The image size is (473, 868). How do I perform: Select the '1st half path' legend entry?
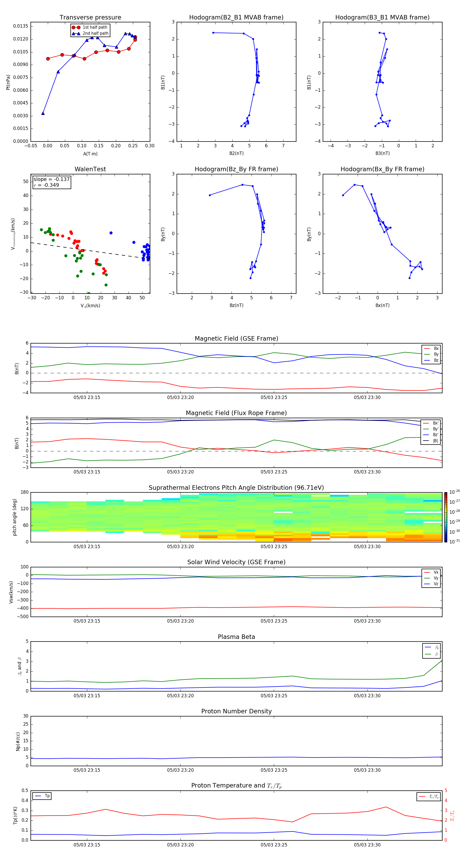[x=90, y=27]
